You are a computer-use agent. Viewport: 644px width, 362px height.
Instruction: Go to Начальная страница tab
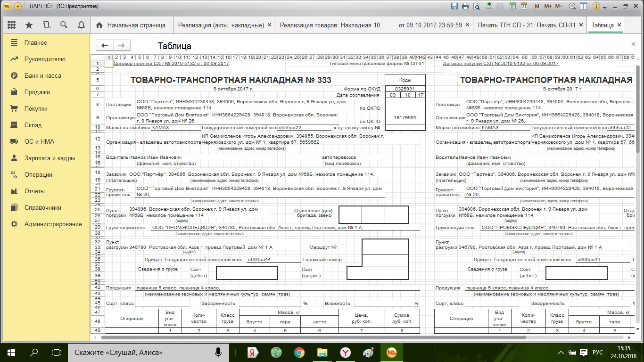click(131, 25)
